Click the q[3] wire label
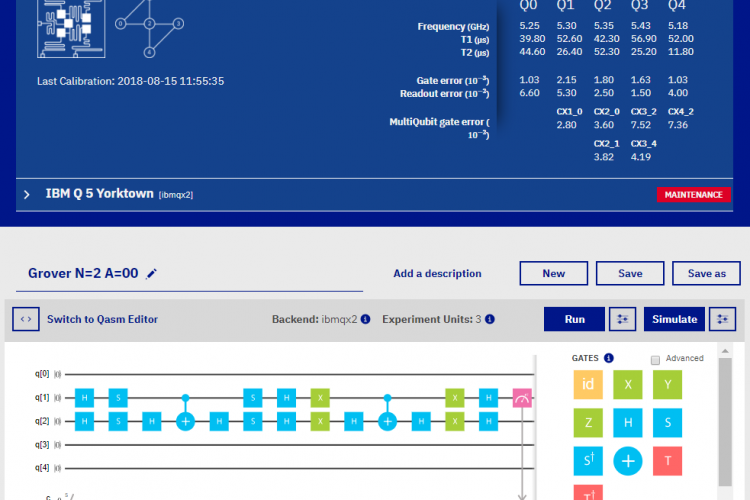 [x=42, y=444]
